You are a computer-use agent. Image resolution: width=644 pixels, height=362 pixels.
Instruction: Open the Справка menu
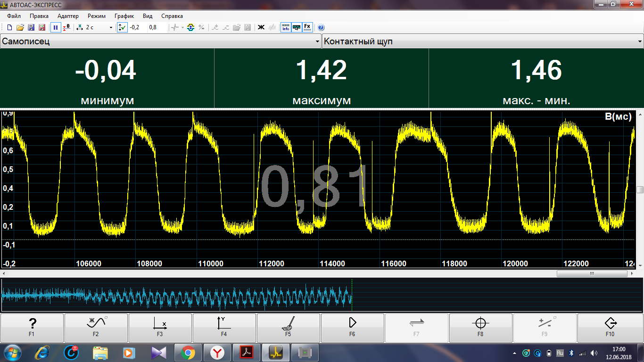tap(172, 16)
